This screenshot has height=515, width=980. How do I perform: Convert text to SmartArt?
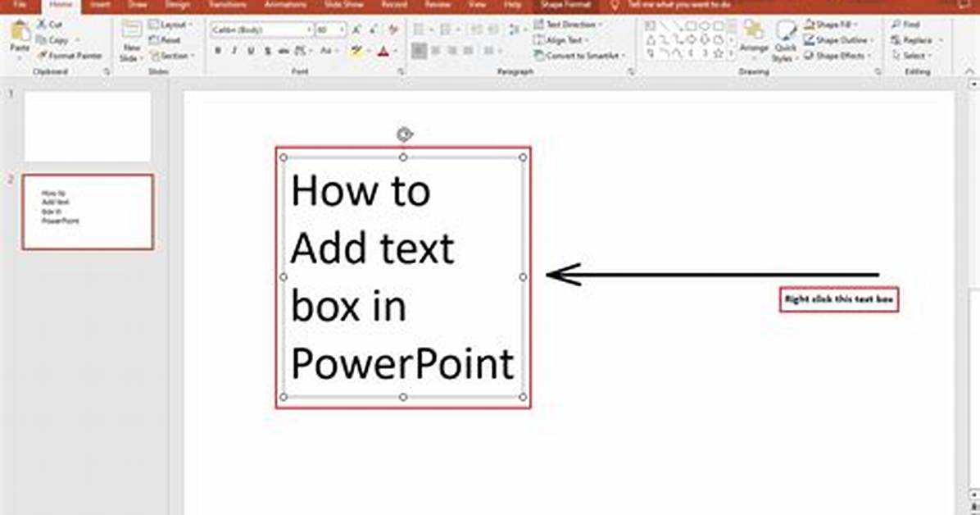(x=578, y=56)
